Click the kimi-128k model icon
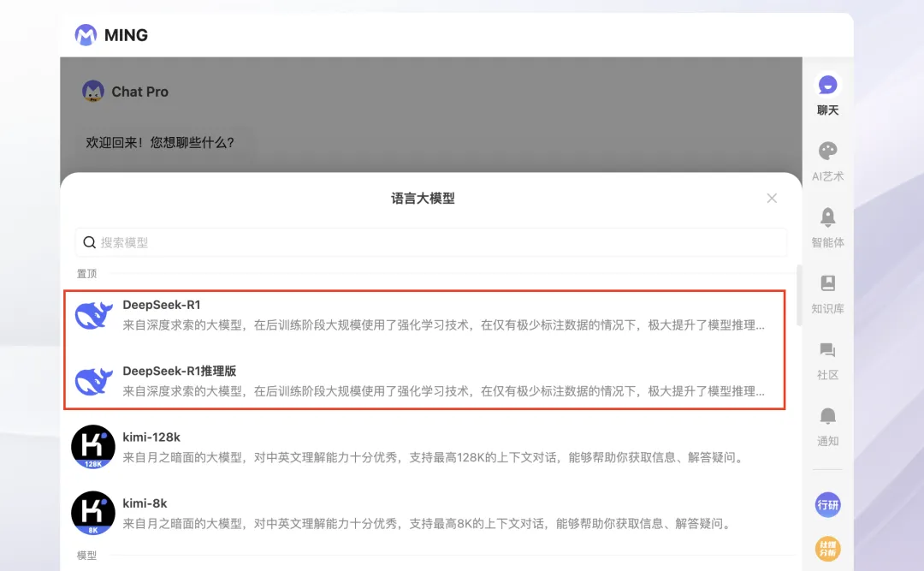 coord(92,446)
